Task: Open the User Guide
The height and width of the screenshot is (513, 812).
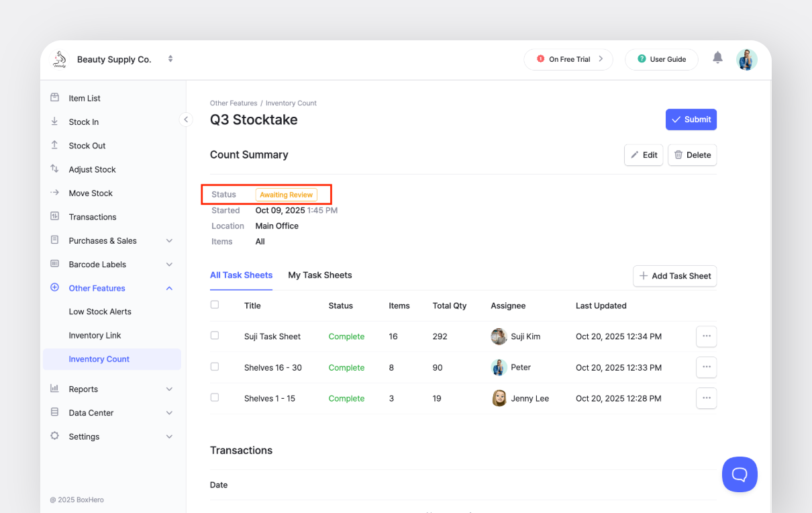Action: [661, 59]
